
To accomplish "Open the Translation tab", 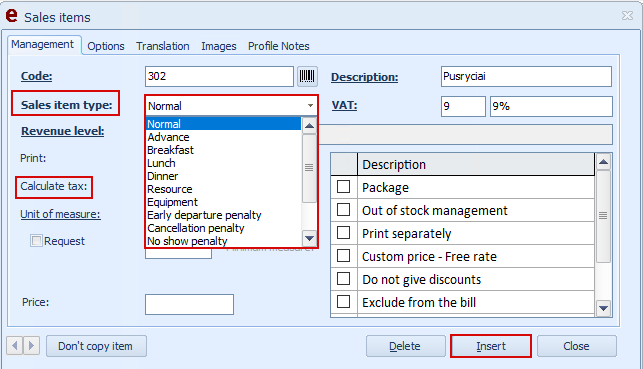I will pos(163,46).
